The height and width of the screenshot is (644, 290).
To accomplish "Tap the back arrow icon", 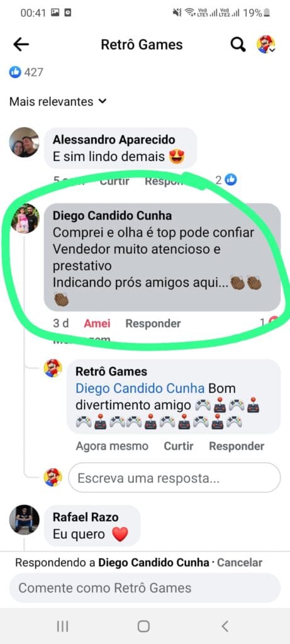I will pyautogui.click(x=21, y=45).
